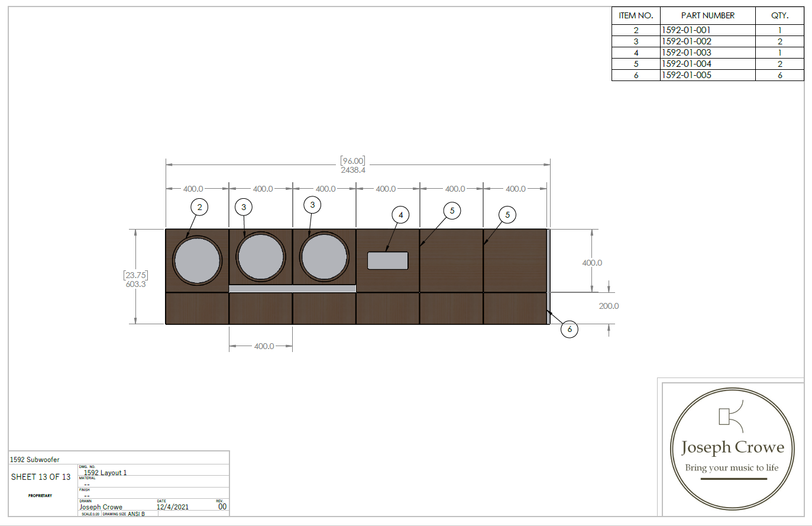Click the 200.0 vertical dimension
Image resolution: width=812 pixels, height=526 pixels.
coord(609,306)
